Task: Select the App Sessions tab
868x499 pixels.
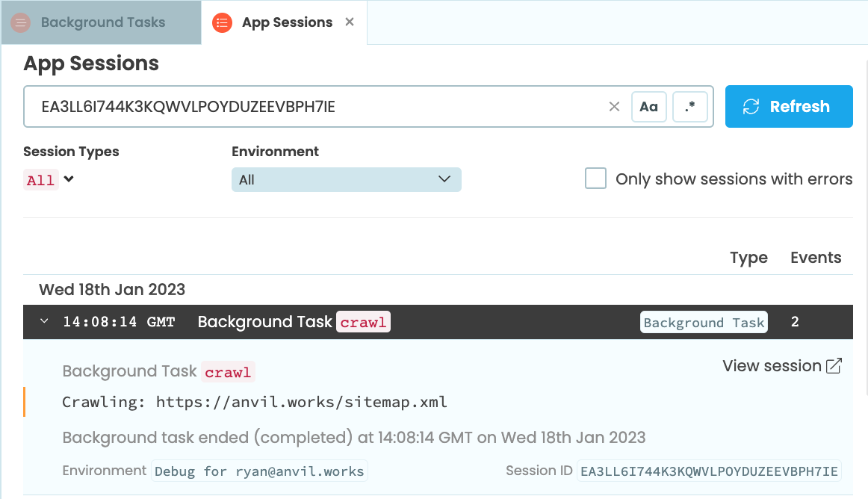Action: 287,22
